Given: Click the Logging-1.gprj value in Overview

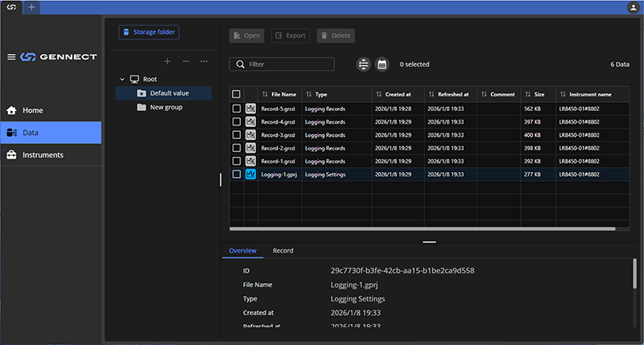Looking at the screenshot, I should click(354, 285).
